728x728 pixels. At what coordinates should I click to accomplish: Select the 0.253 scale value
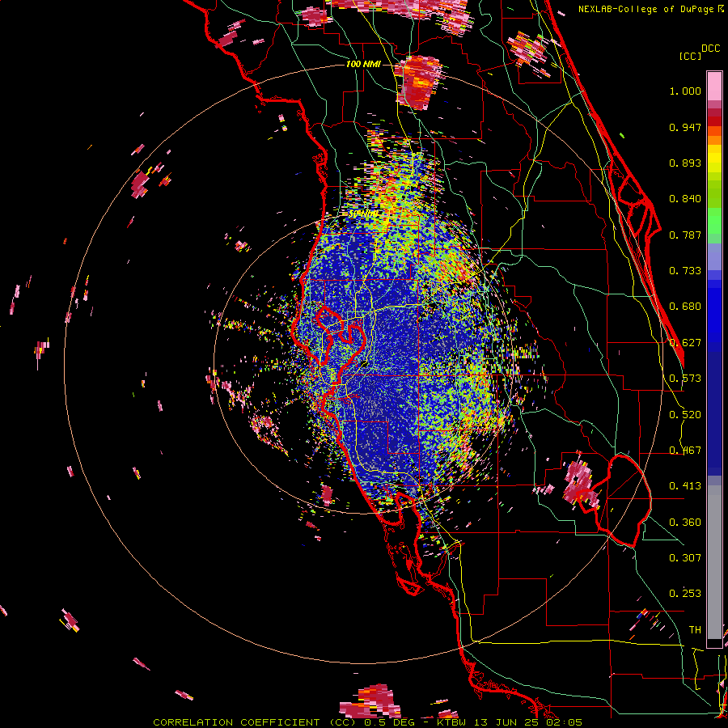click(x=685, y=594)
